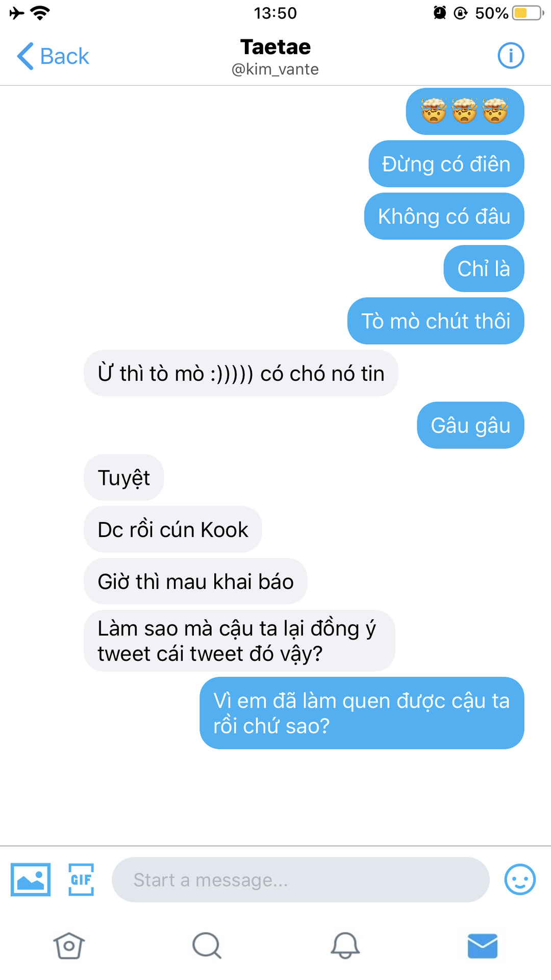Viewport: 551px width, 980px height.
Task: Open the Taetae profile title
Action: 275,47
